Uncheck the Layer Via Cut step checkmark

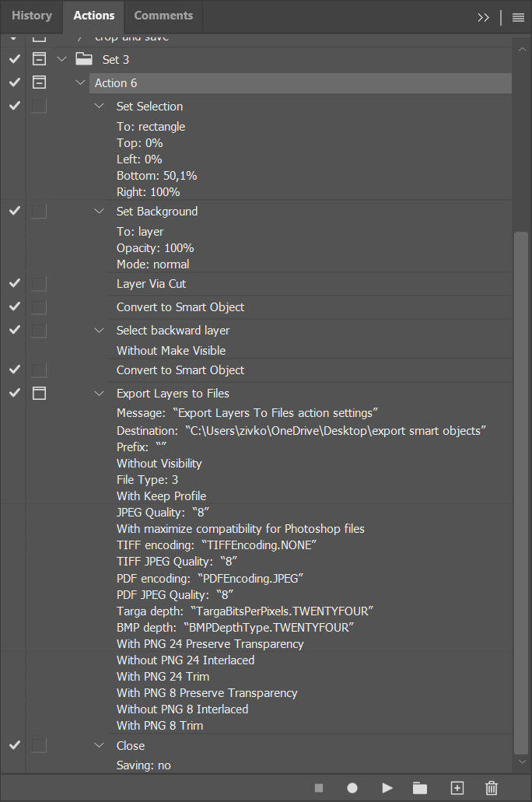14,284
